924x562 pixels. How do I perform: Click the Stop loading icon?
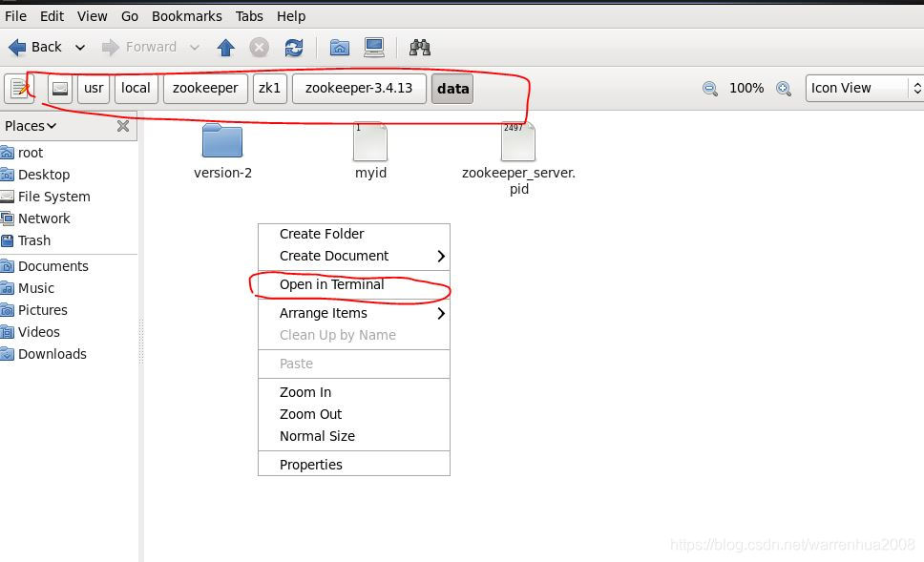pyautogui.click(x=260, y=47)
